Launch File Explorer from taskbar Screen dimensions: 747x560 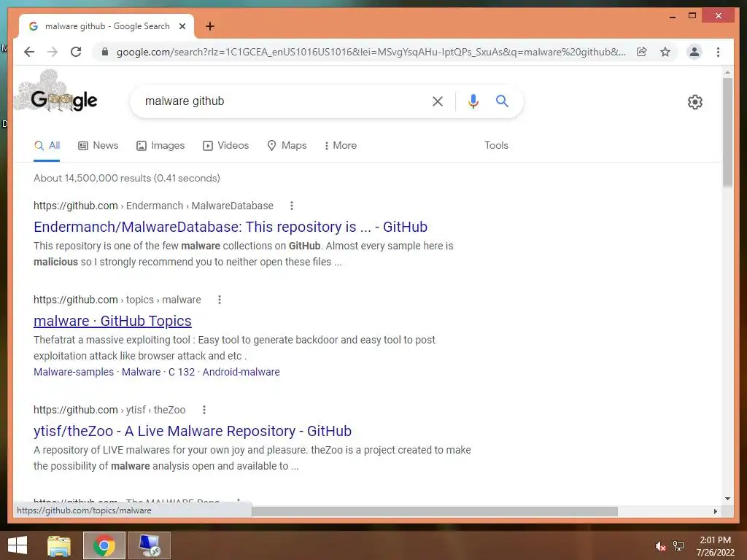coord(59,545)
